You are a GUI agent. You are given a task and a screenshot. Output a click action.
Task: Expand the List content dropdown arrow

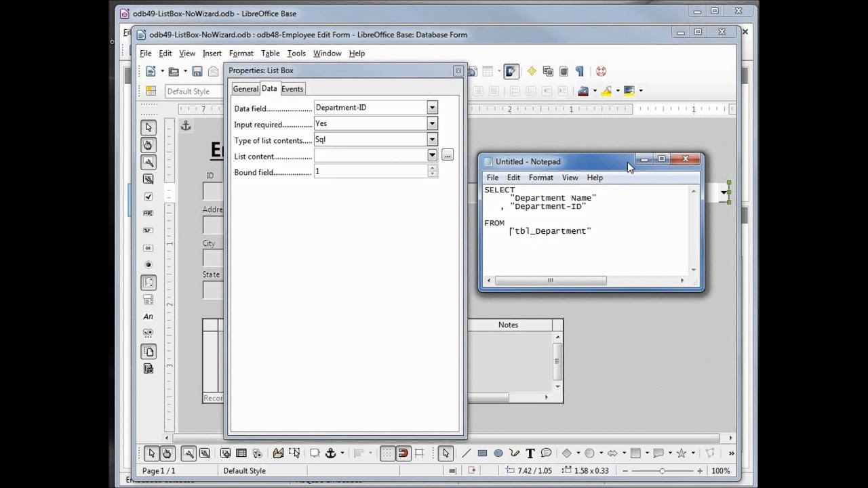pos(432,155)
